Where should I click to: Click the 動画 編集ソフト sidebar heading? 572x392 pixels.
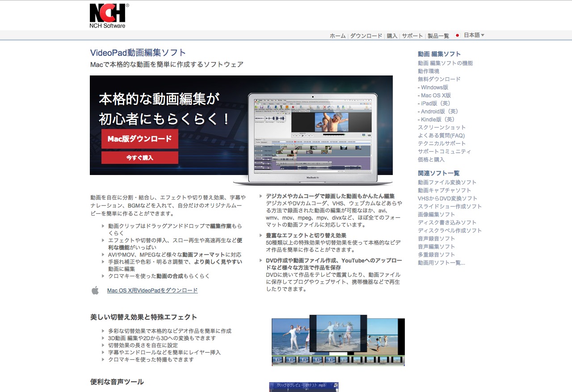point(439,54)
